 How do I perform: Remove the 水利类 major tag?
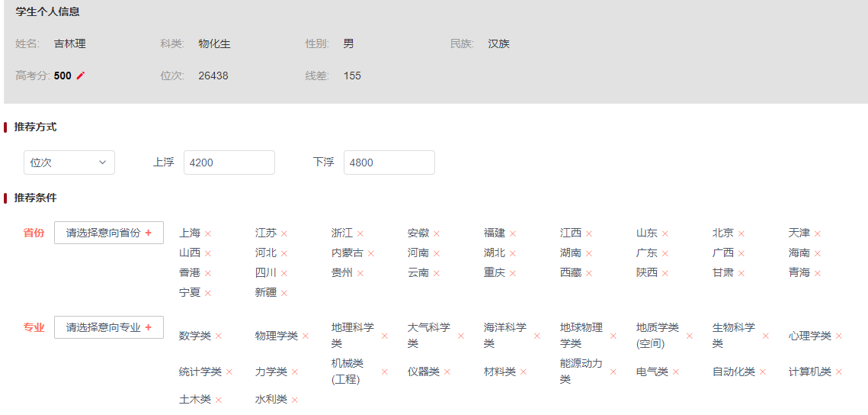pos(295,400)
